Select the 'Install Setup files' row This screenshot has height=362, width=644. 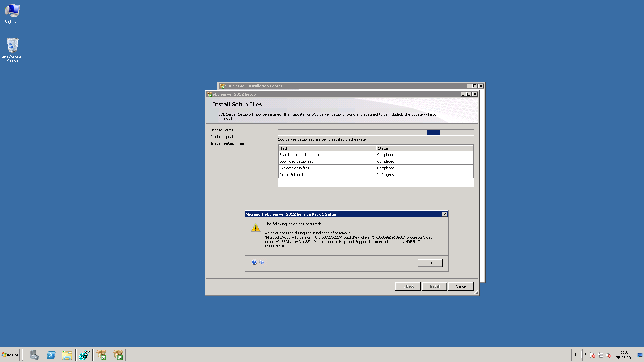(376, 175)
